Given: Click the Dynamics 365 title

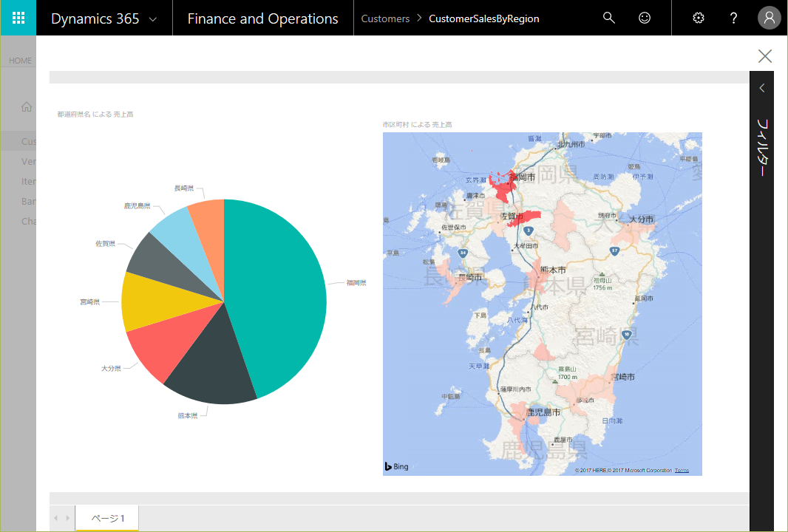Looking at the screenshot, I should click(95, 18).
